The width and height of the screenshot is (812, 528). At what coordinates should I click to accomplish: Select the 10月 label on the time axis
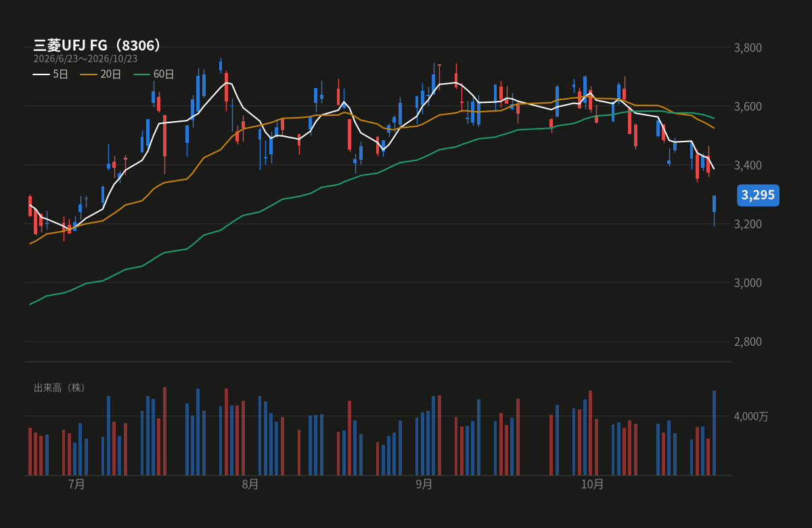592,484
